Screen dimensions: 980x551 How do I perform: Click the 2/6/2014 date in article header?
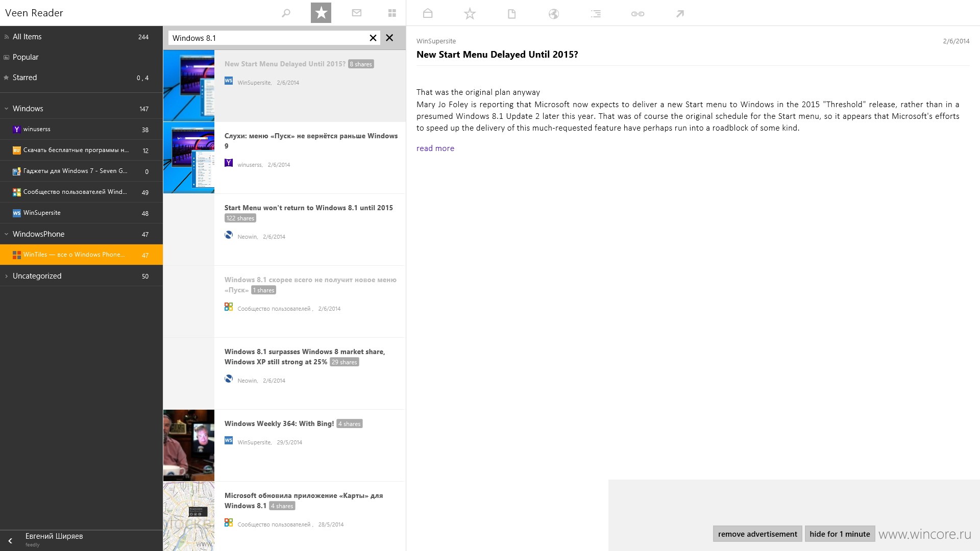956,41
